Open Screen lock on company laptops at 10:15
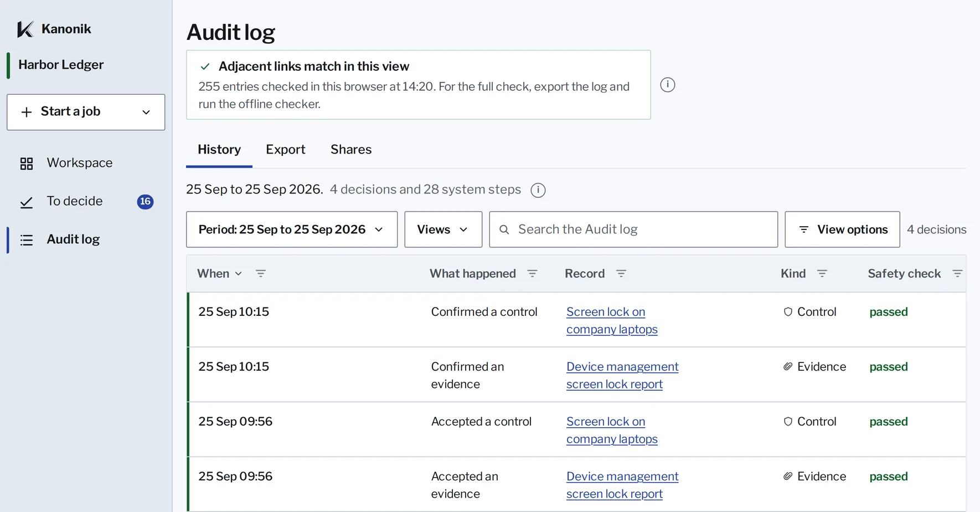Screen dimensions: 980x512 (x=612, y=320)
